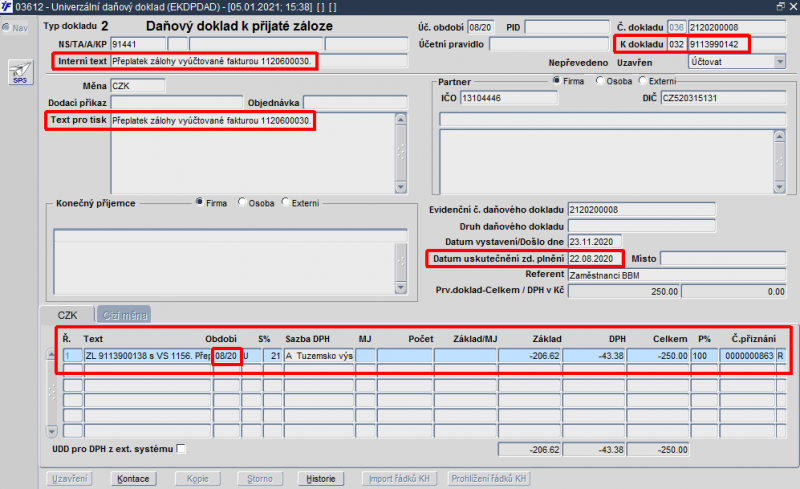
Task: Click row 1 Základ cell -206.62
Action: 530,355
